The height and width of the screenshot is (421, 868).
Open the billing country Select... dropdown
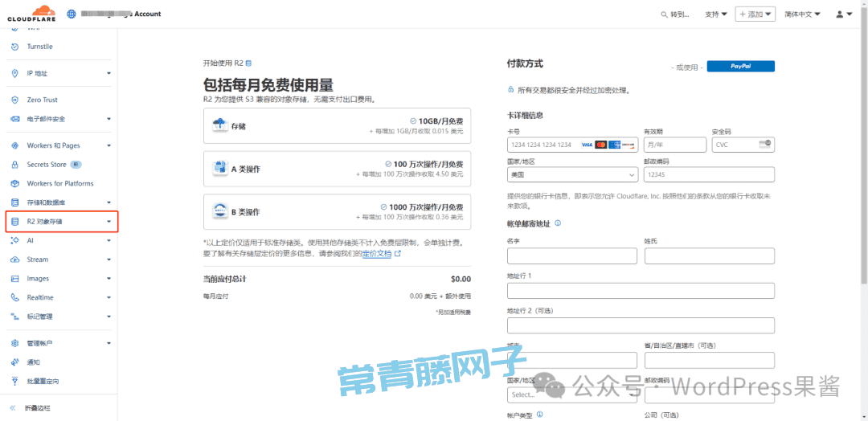(x=572, y=395)
